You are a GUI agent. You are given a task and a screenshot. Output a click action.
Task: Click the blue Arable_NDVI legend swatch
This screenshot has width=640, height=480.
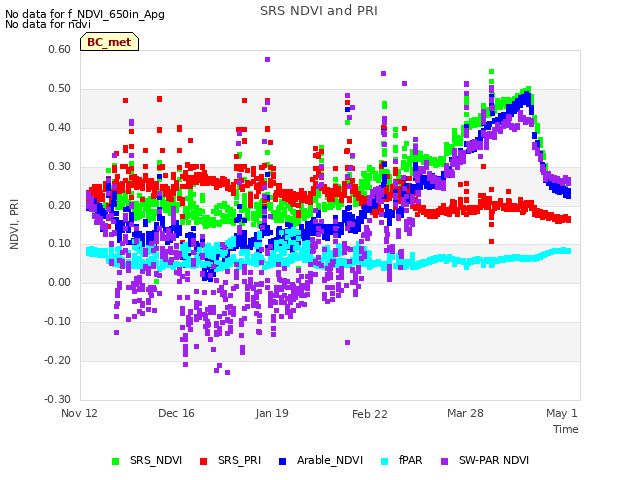(282, 461)
